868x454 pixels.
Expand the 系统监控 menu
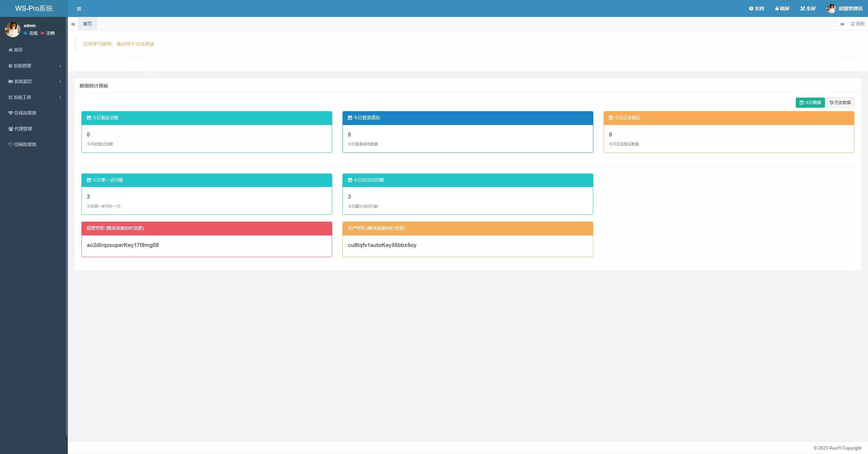(23, 81)
